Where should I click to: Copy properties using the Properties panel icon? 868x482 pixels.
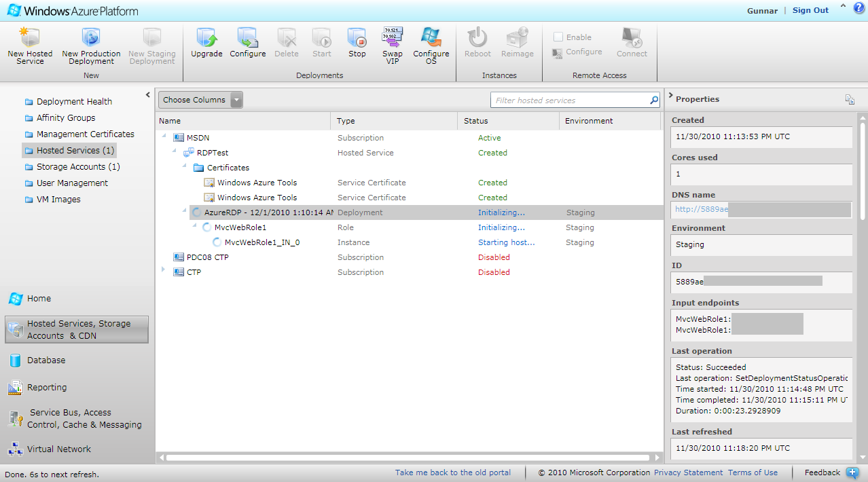coord(850,99)
